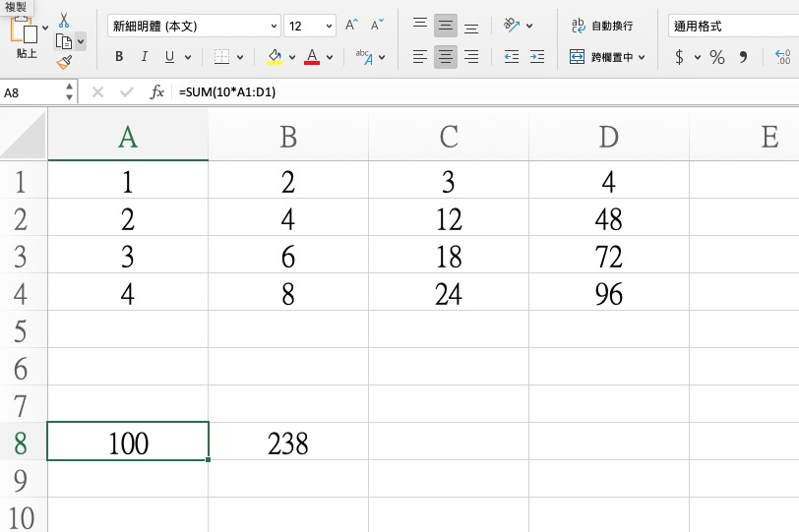Apply red font color
799x532 pixels.
click(312, 56)
